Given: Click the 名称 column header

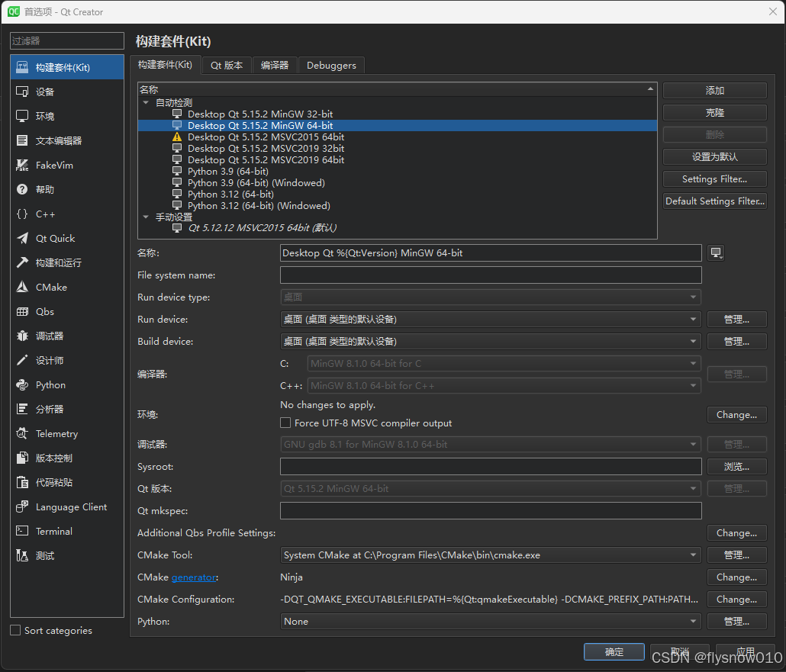Looking at the screenshot, I should click(397, 90).
